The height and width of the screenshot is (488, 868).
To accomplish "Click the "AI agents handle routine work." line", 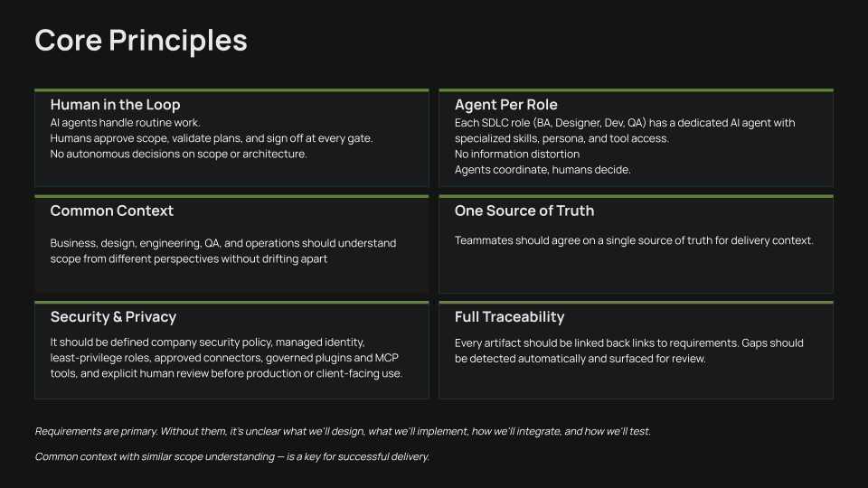I will (125, 123).
